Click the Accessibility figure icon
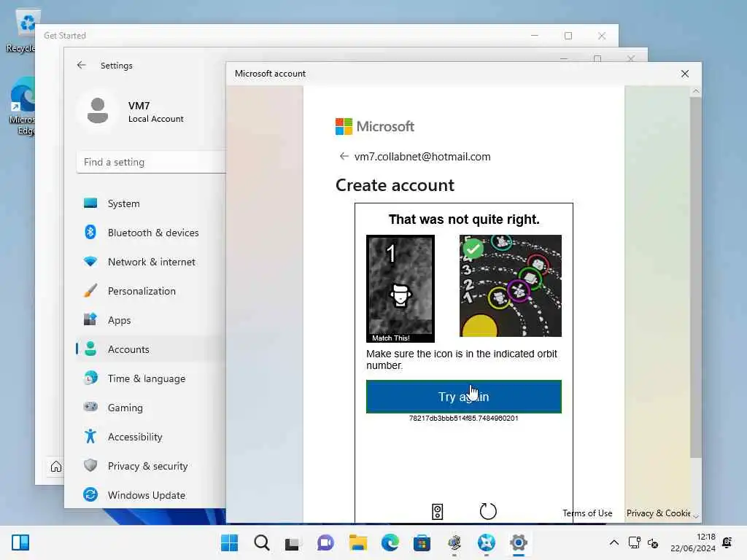Viewport: 747px width, 560px height. [90, 436]
